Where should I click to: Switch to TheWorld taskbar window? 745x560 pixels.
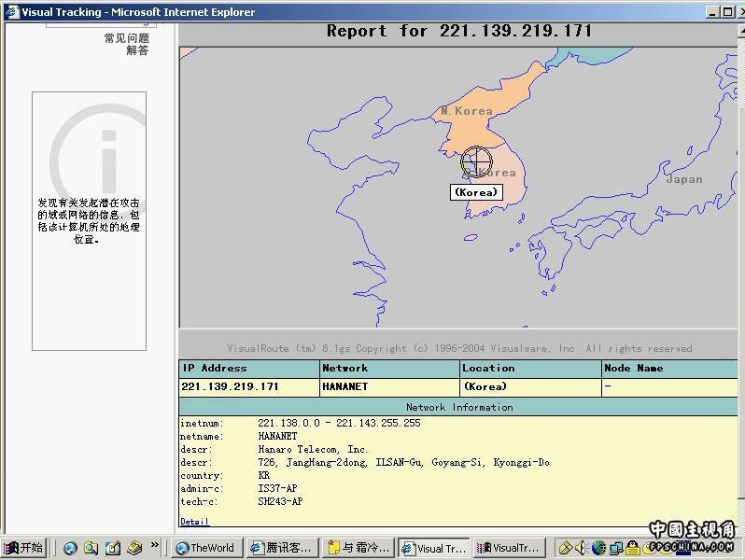205,548
